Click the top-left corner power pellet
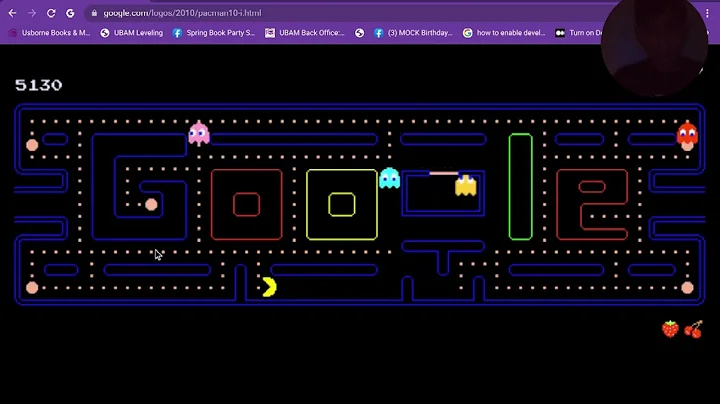Image resolution: width=720 pixels, height=404 pixels. coord(32,145)
